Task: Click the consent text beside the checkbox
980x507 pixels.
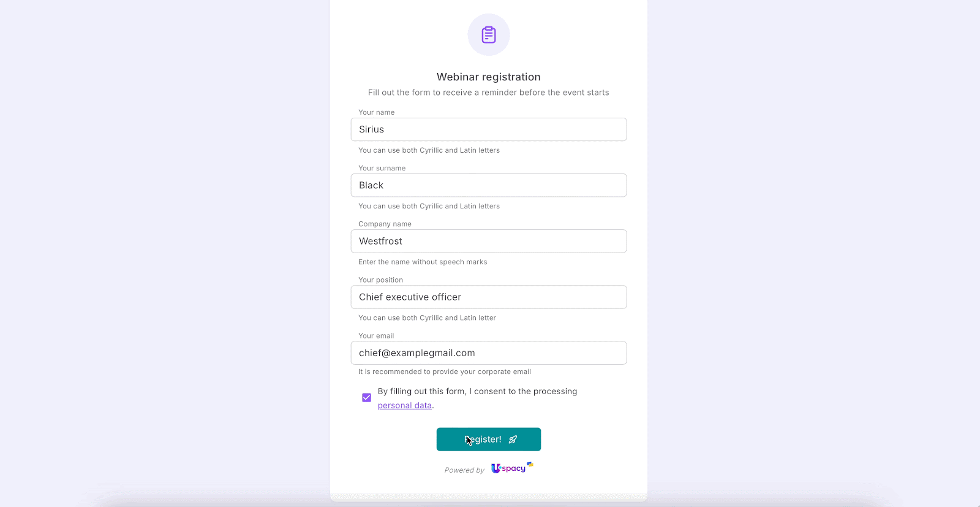Action: [477, 391]
